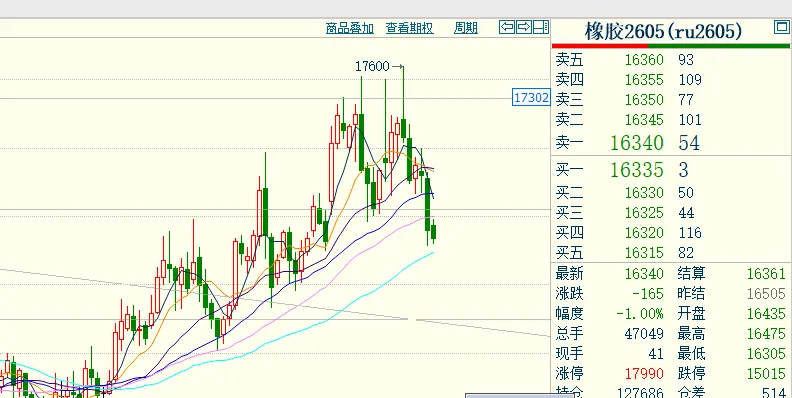792x398 pixels.
Task: Click the 跌停 value 15015
Action: [766, 374]
